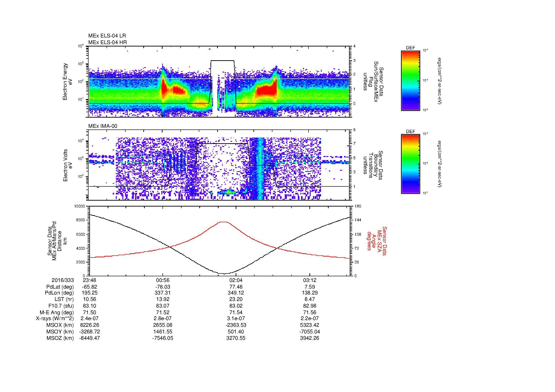Screen dimensions: 555x392
Task: Click the 'LST (hr)' row label
Action: pyautogui.click(x=64, y=300)
